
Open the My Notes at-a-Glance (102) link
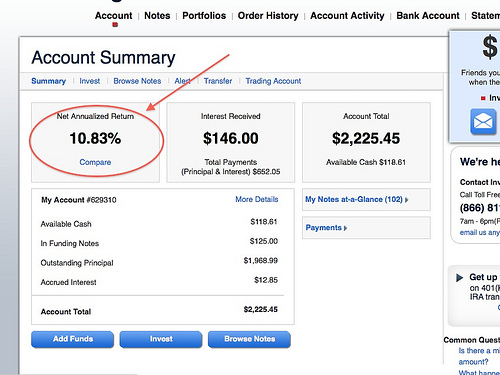pyautogui.click(x=354, y=199)
